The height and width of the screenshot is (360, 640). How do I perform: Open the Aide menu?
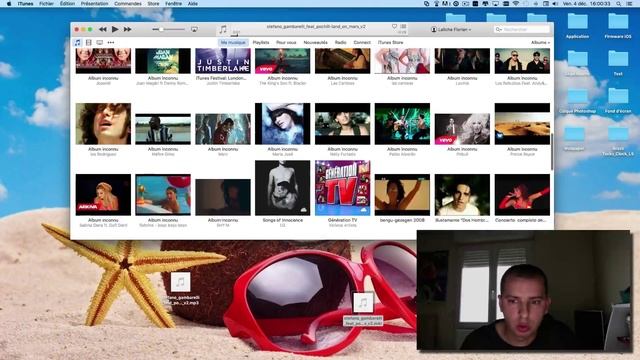point(193,3)
